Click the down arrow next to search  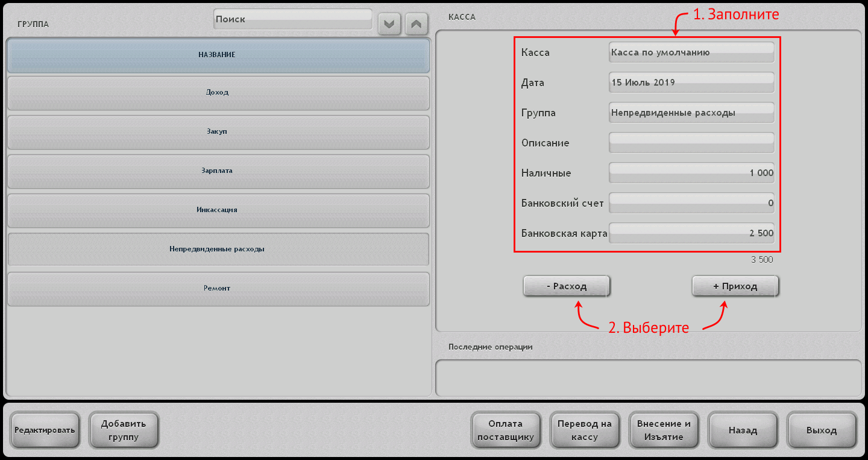(389, 24)
